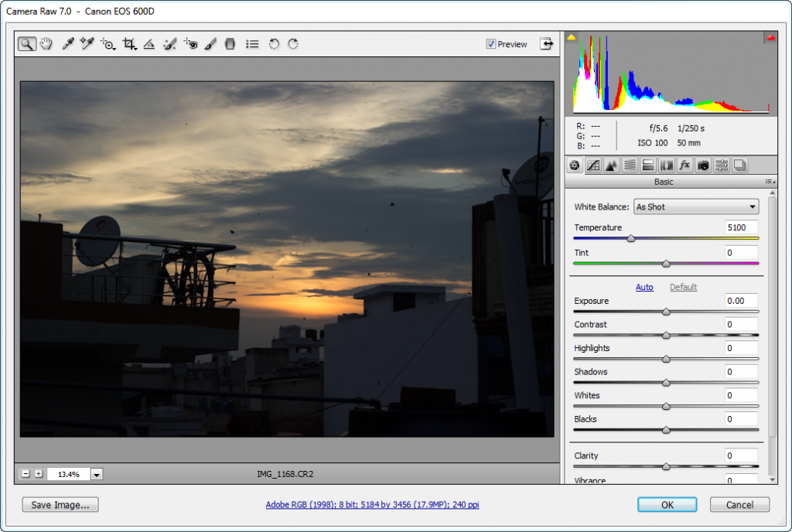
Task: Click the Save Image button
Action: tap(60, 505)
